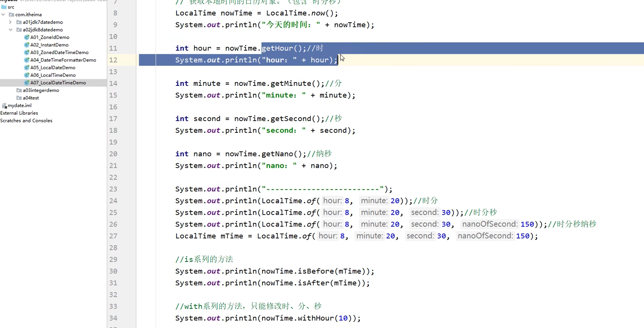
Task: Click the class icon of A04_DateTimeFormatterDemo
Action: click(x=26, y=60)
